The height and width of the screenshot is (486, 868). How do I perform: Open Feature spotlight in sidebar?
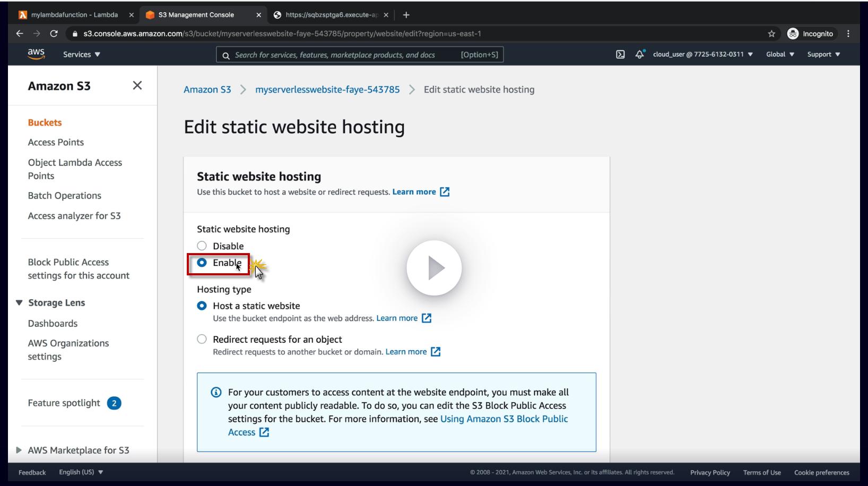64,403
